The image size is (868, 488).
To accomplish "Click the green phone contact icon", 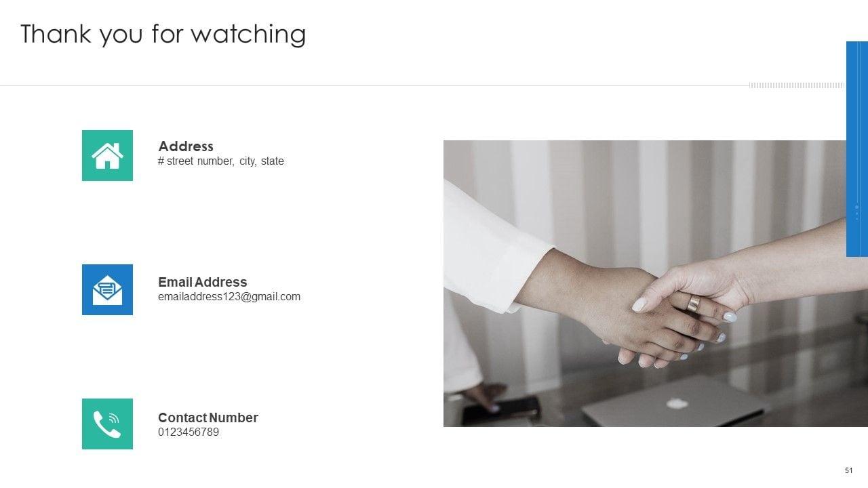I will 107,424.
